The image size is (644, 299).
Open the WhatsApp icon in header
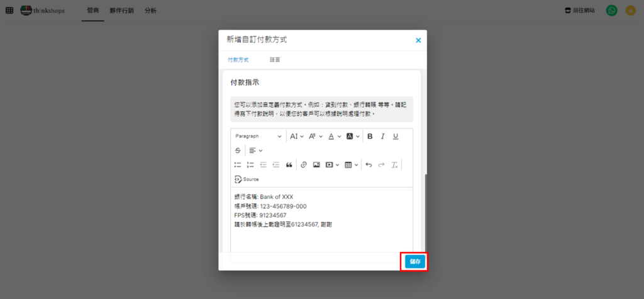pyautogui.click(x=611, y=11)
